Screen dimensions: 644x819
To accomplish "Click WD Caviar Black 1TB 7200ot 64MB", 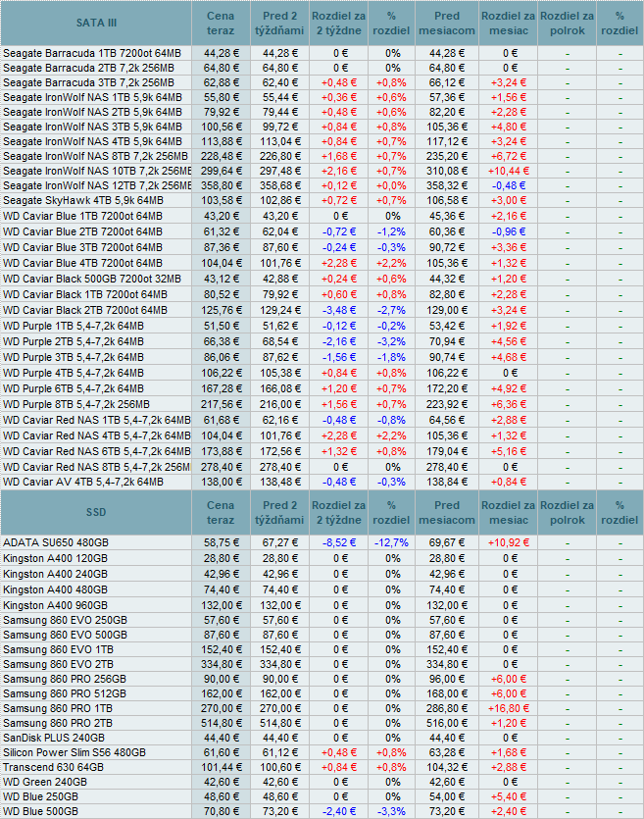I will pyautogui.click(x=85, y=294).
